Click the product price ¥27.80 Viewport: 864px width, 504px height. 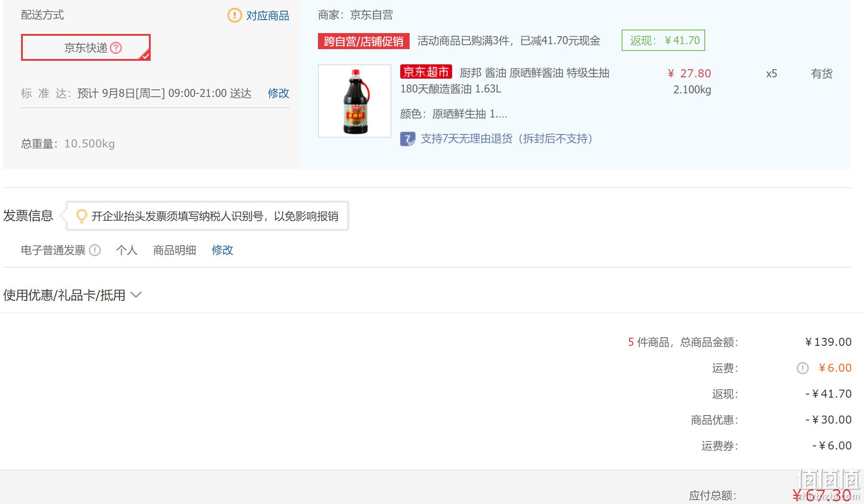click(689, 73)
